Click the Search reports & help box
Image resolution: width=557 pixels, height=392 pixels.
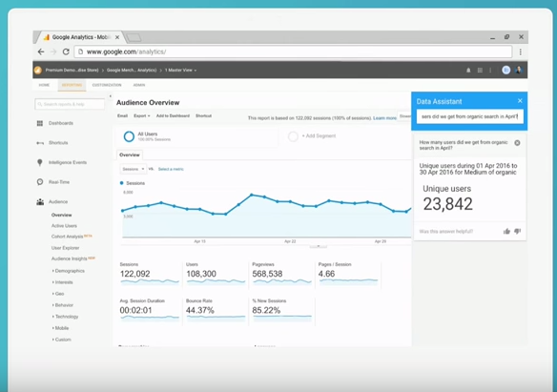click(70, 104)
